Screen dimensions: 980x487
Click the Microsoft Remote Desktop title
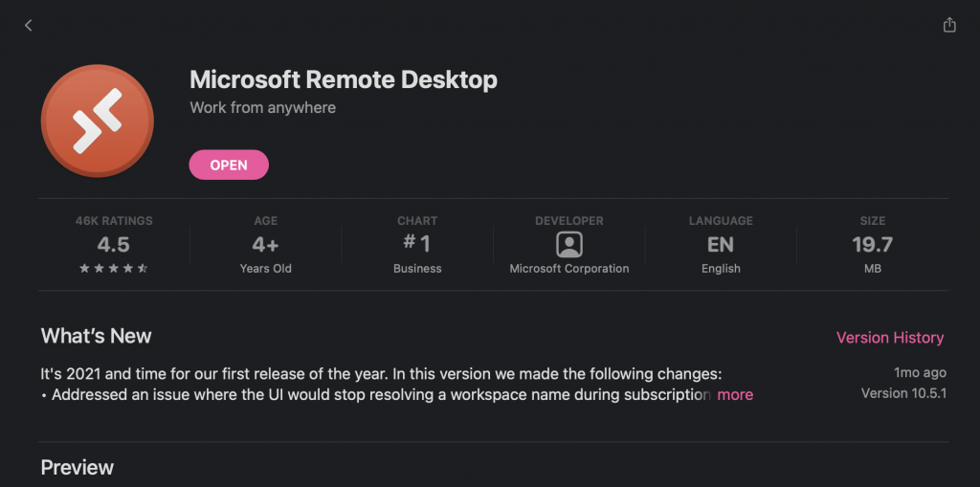pos(344,79)
